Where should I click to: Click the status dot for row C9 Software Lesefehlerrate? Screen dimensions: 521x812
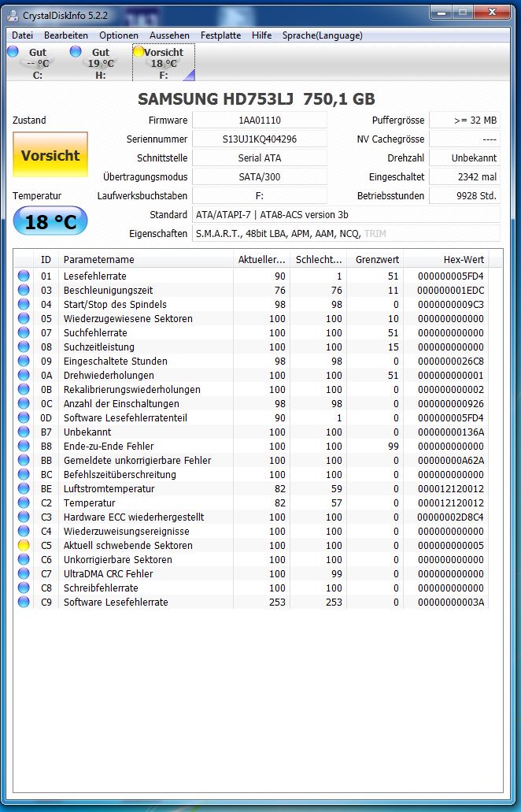point(24,602)
